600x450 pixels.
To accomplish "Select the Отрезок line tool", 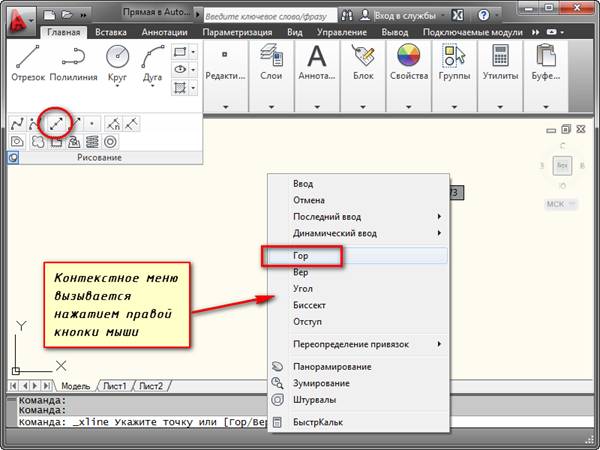I will pos(28,63).
